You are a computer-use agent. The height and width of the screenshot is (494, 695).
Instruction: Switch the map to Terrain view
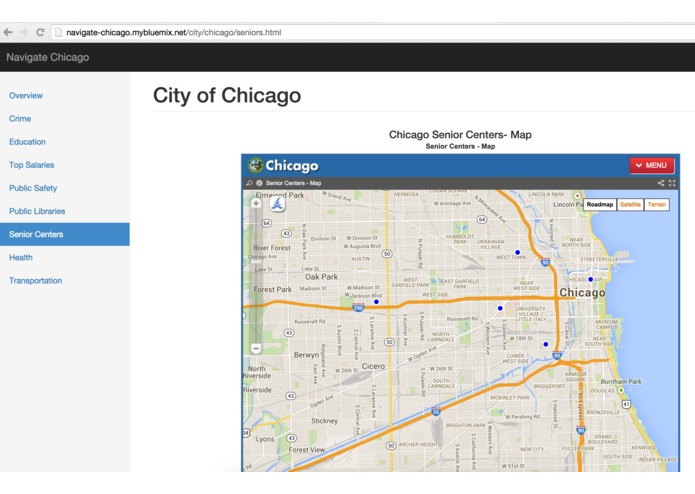pos(656,204)
